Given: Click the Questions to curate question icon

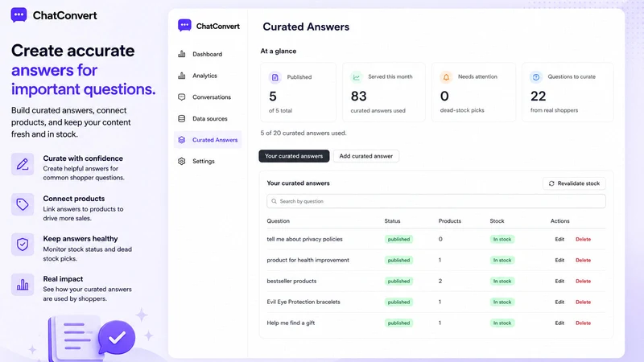Looking at the screenshot, I should point(536,76).
